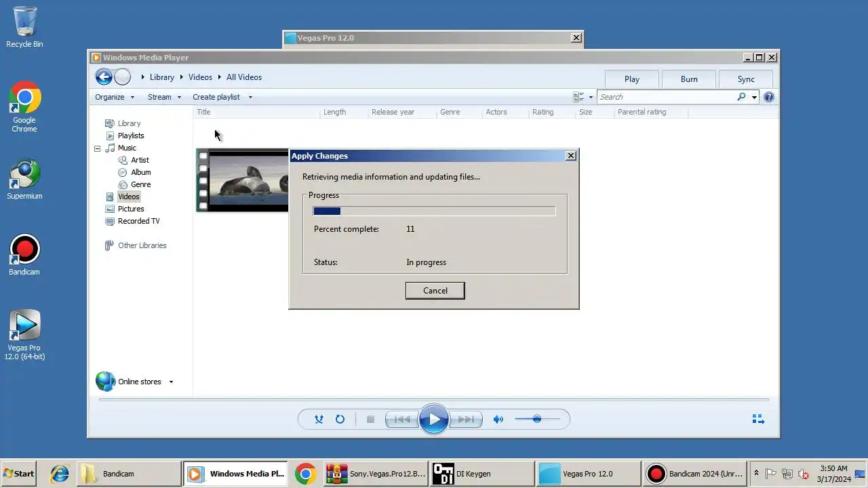
Task: Open the Sync tab
Action: (746, 79)
